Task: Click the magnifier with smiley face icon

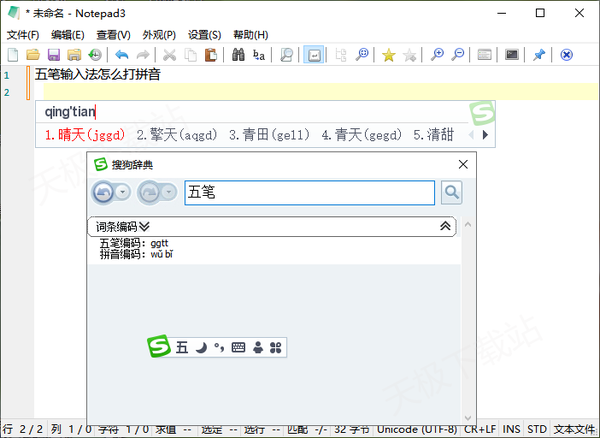Action: point(362,55)
